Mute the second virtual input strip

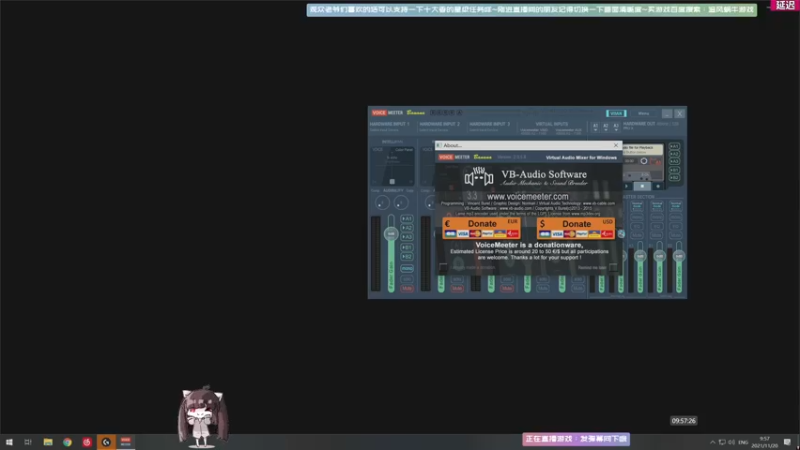pyautogui.click(x=578, y=289)
